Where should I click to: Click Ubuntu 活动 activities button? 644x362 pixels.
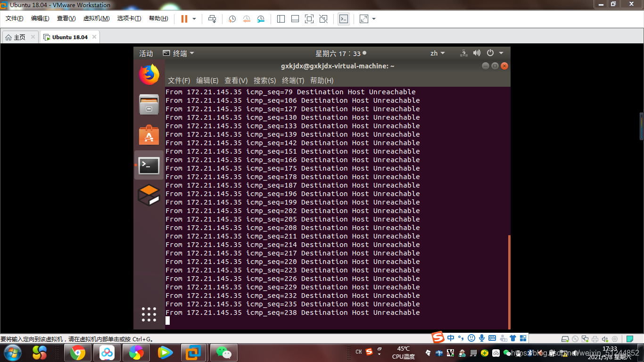coord(146,53)
